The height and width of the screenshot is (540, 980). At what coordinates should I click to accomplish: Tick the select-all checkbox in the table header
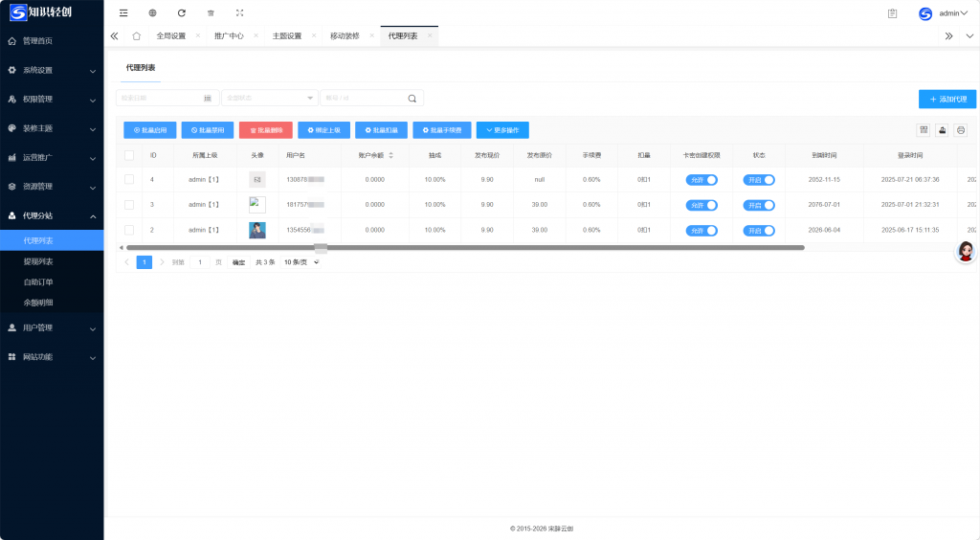pyautogui.click(x=129, y=155)
